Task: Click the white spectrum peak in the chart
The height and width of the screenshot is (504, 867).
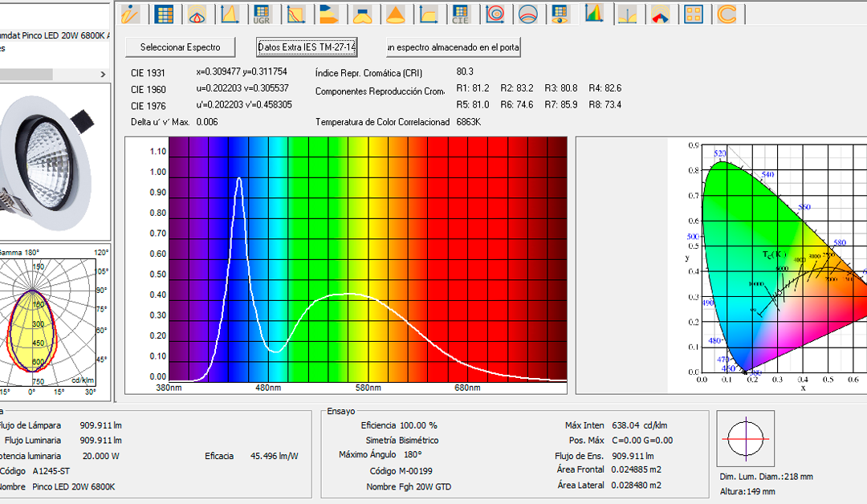Action: 238,181
